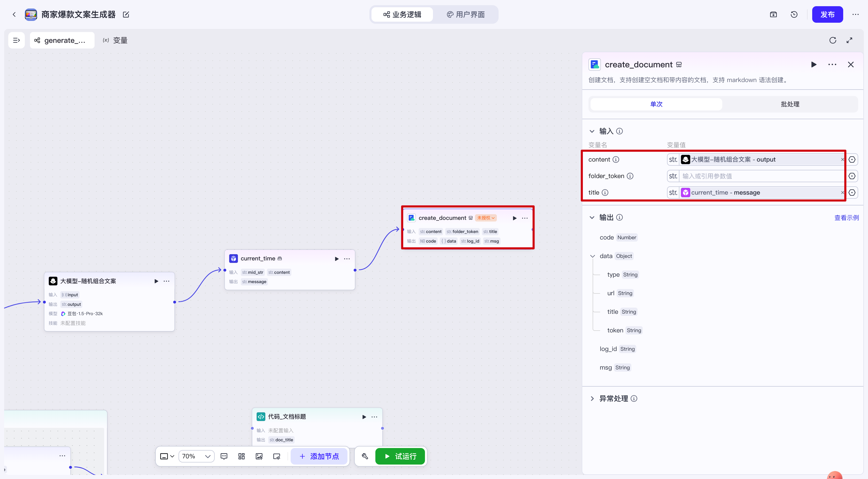Click the wrench debug icon near 试运行
The image size is (868, 479).
tap(365, 456)
